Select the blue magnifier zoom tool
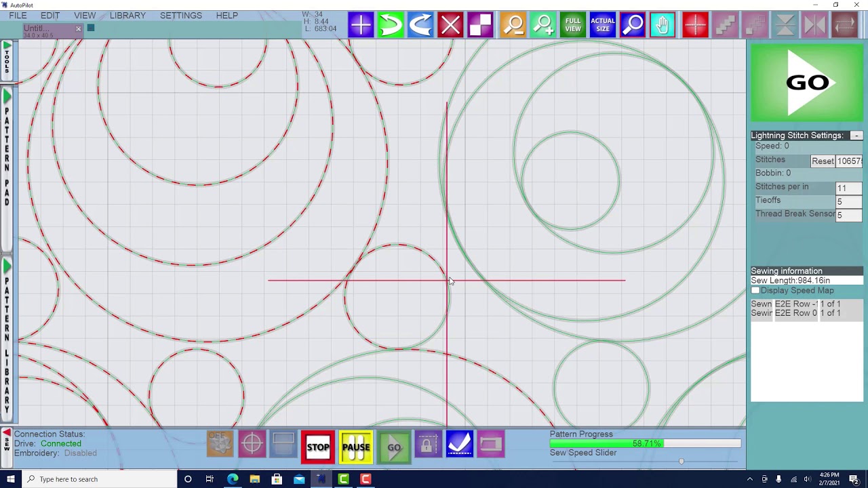This screenshot has width=868, height=488. tap(633, 26)
